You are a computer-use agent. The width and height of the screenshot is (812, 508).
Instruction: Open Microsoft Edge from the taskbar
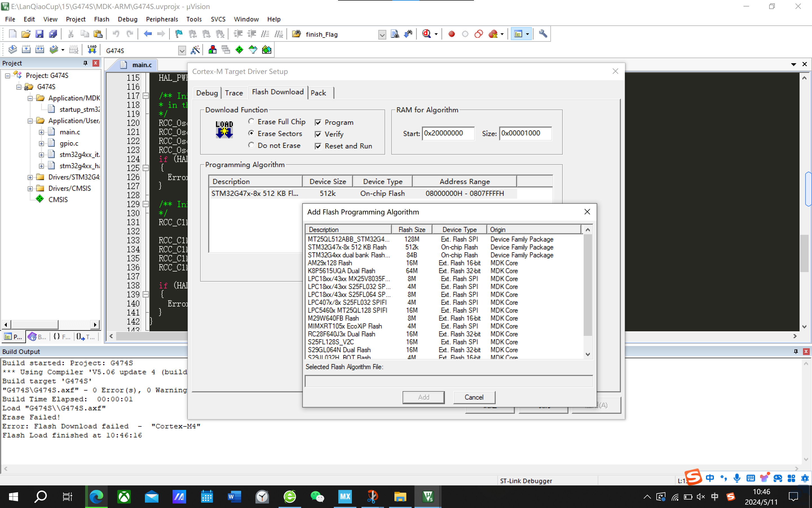pos(96,497)
